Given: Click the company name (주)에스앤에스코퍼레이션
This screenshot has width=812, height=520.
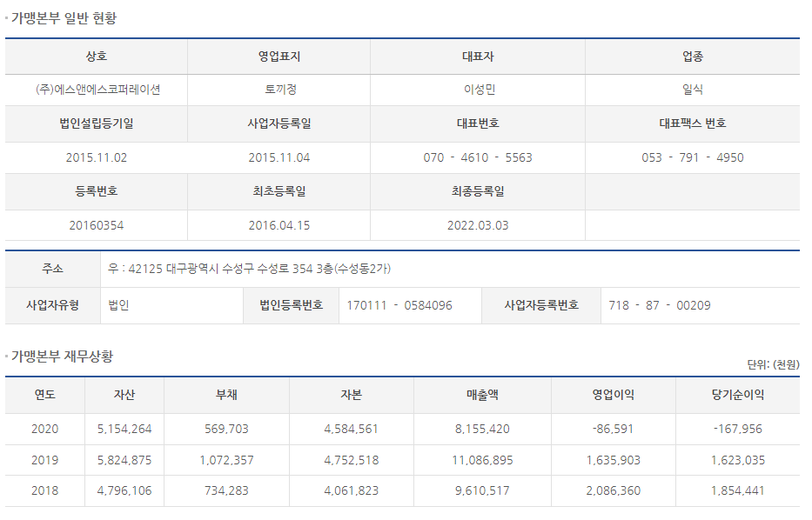Looking at the screenshot, I should [x=97, y=90].
